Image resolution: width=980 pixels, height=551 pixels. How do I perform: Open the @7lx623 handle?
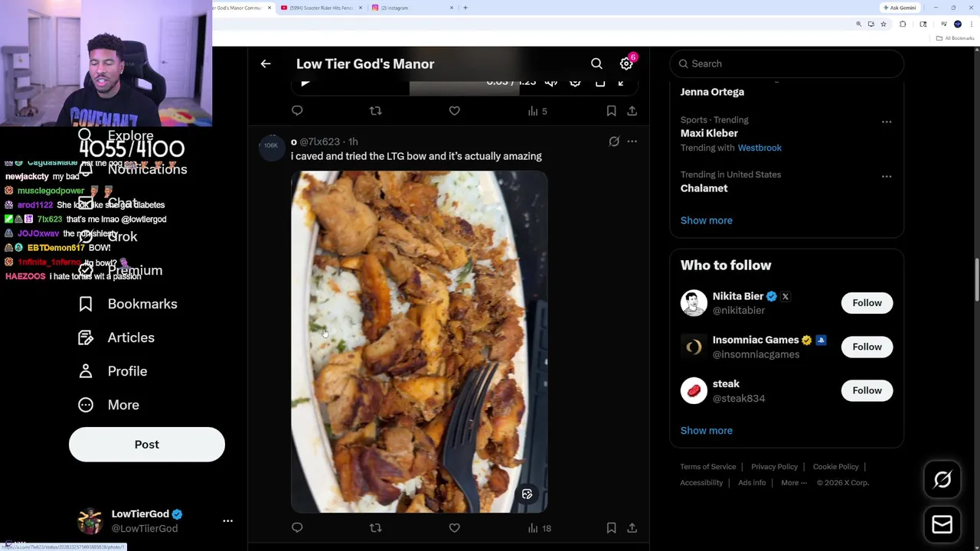(319, 142)
